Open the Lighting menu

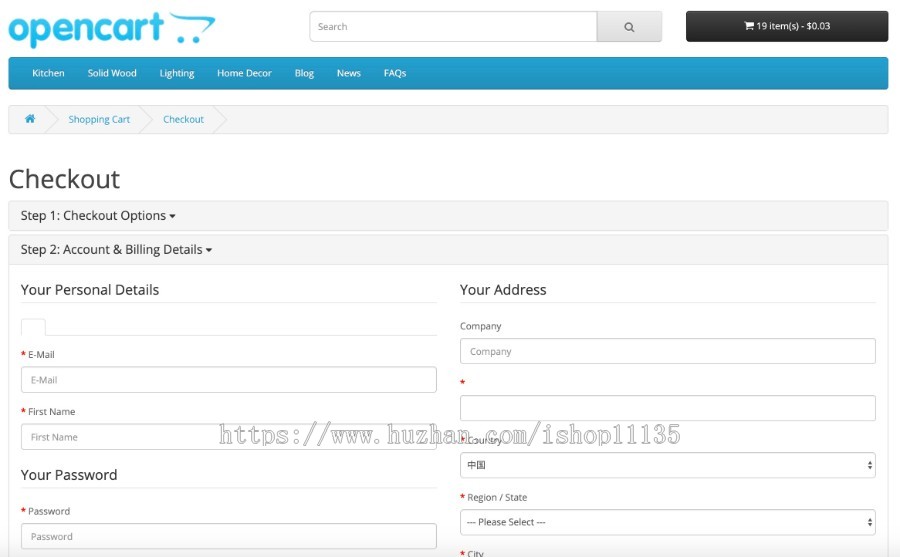(177, 73)
